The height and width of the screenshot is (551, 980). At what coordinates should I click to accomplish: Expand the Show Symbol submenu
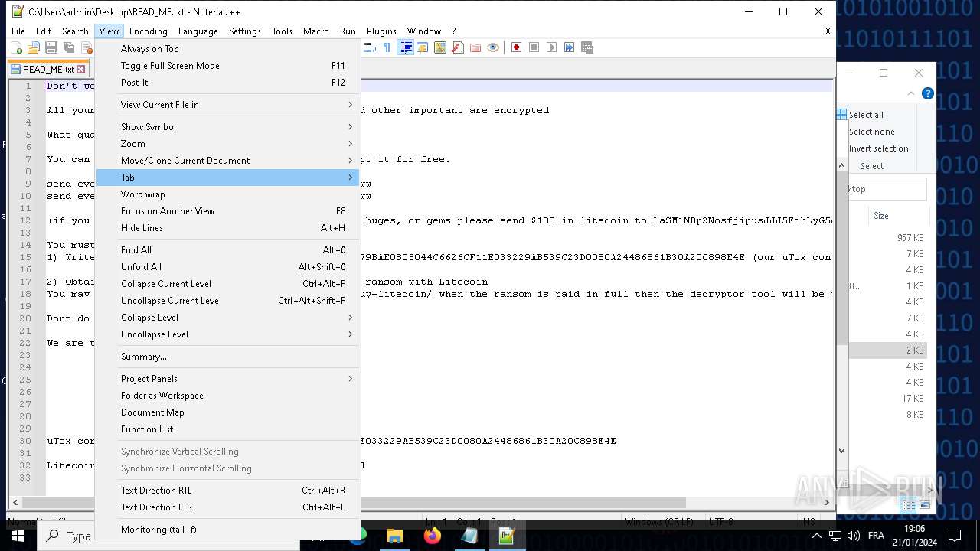click(227, 127)
